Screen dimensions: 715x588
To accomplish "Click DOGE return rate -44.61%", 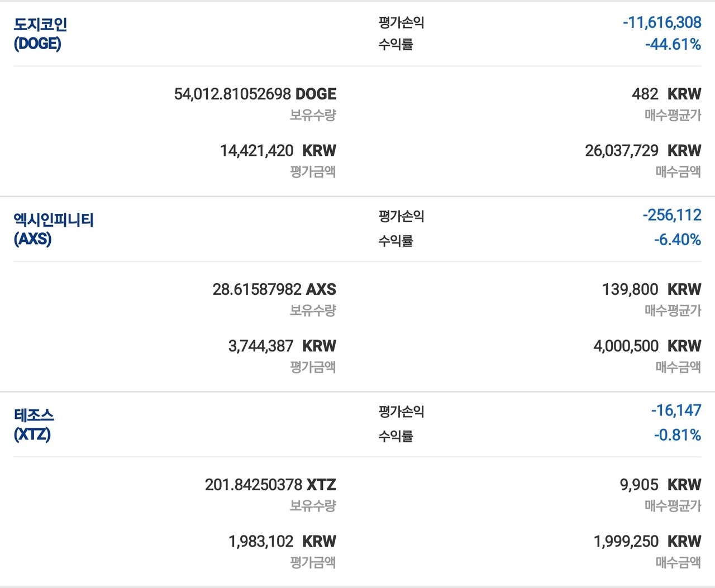I will pyautogui.click(x=673, y=44).
